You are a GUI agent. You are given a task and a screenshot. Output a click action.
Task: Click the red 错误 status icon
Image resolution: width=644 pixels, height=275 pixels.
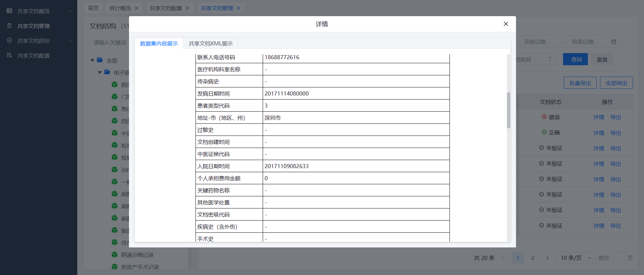coord(544,117)
